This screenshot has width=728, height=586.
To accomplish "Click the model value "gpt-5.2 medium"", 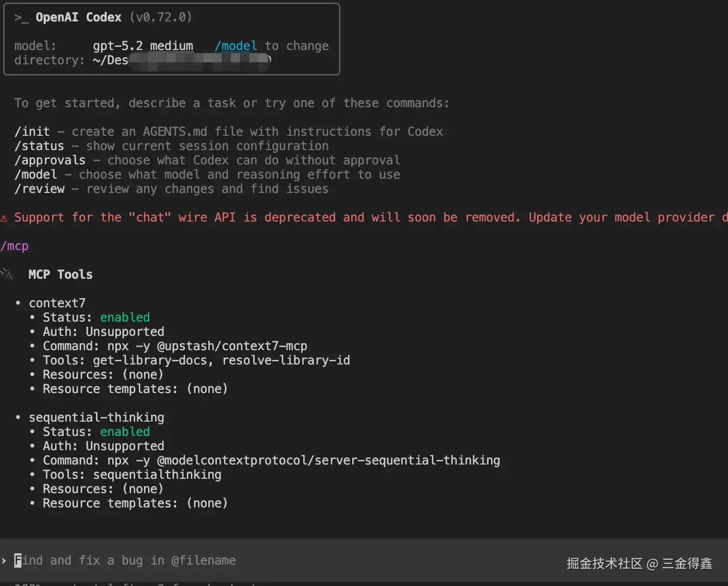I will (143, 46).
